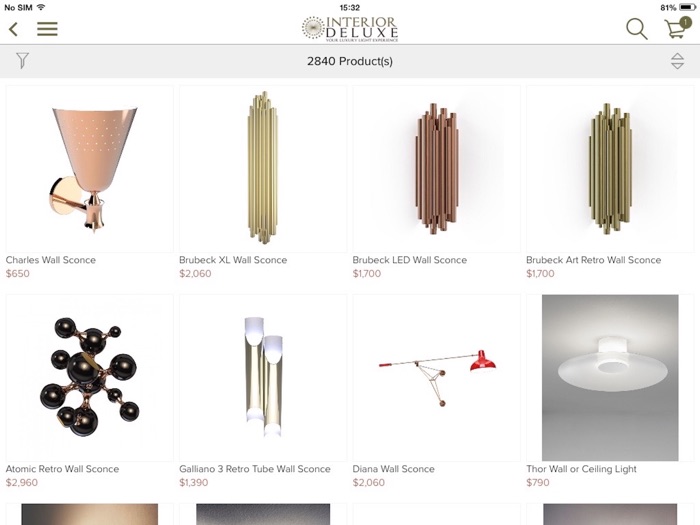Tap the back arrow icon
The height and width of the screenshot is (525, 700).
coord(13,29)
